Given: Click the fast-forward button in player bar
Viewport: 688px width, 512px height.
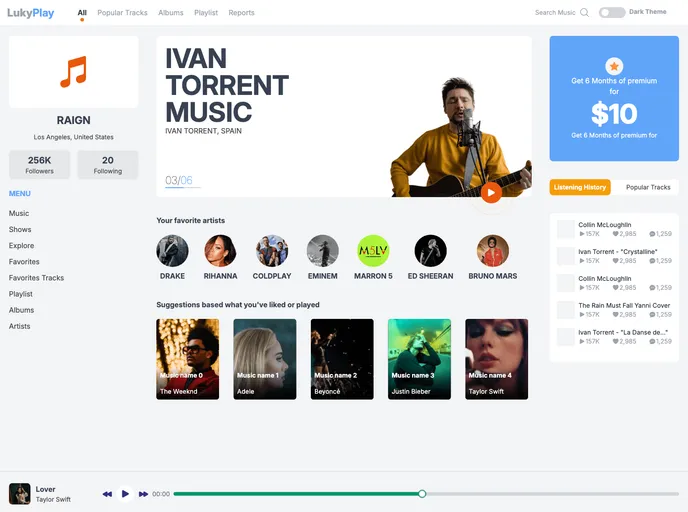Looking at the screenshot, I should (x=143, y=494).
